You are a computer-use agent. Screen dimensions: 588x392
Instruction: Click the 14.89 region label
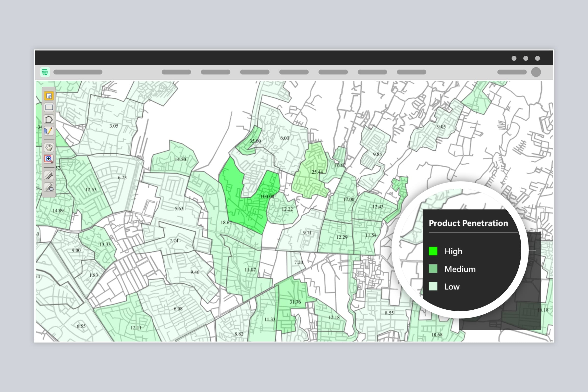[x=58, y=210]
